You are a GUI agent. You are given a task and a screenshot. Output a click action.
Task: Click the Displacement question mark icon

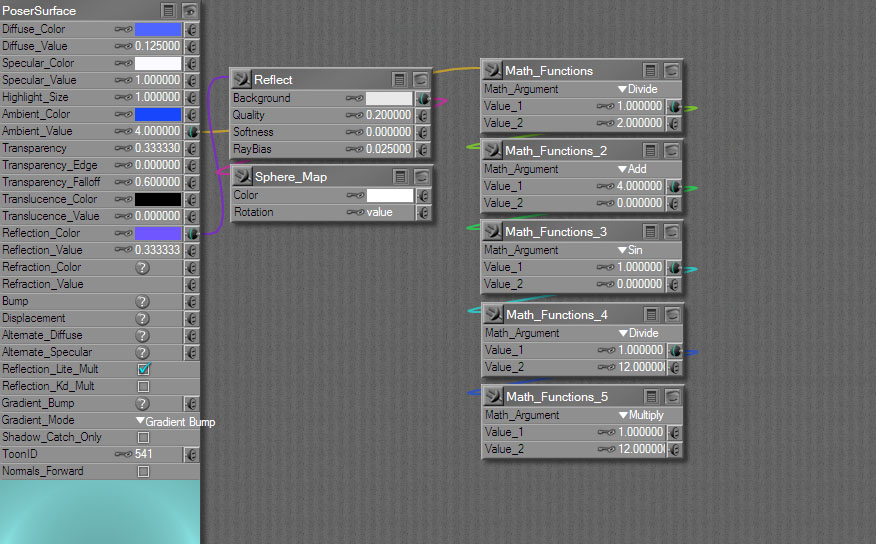pos(142,319)
